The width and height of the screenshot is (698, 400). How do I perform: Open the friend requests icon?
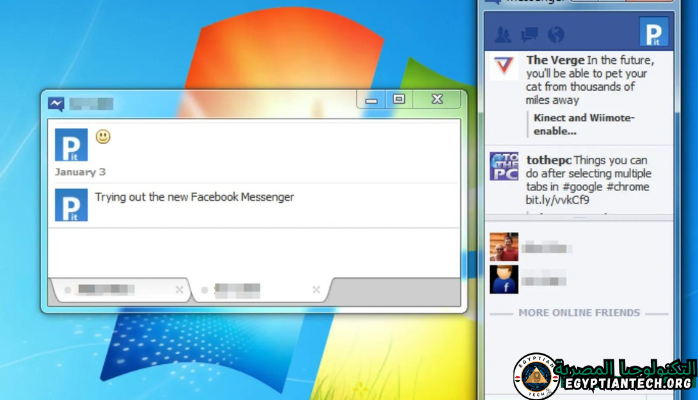[x=503, y=35]
